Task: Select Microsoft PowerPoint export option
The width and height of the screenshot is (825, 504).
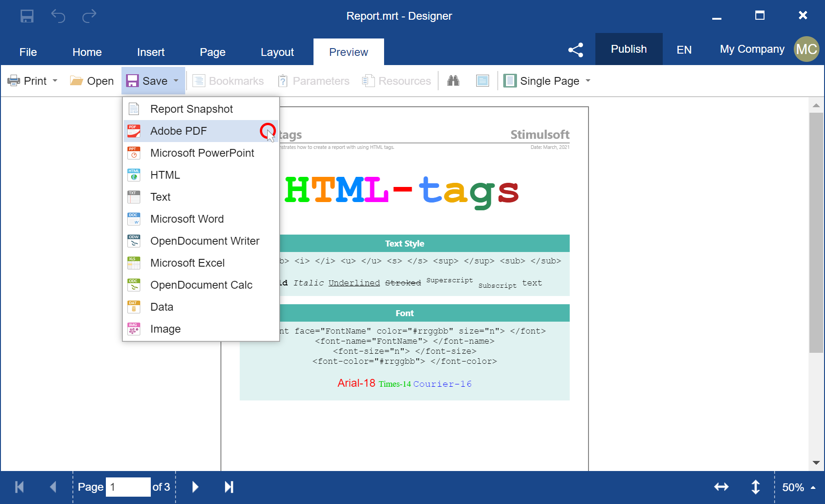Action: (201, 153)
